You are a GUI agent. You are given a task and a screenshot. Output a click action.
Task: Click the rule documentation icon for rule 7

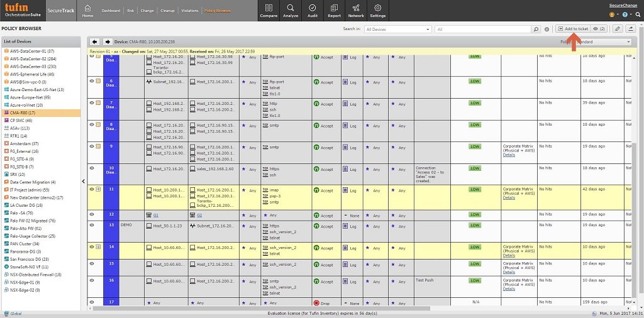[x=98, y=102]
